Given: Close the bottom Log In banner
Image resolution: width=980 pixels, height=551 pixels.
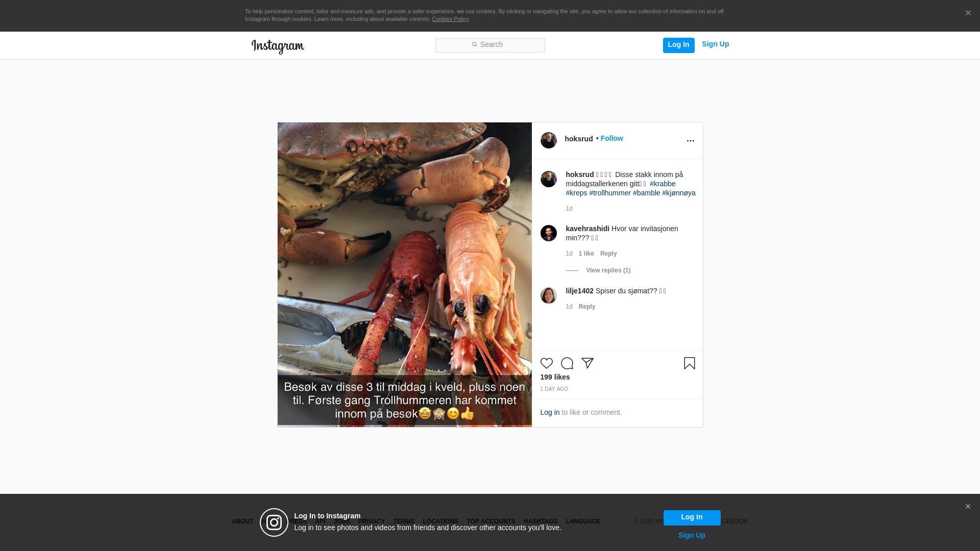Looking at the screenshot, I should click(x=968, y=507).
